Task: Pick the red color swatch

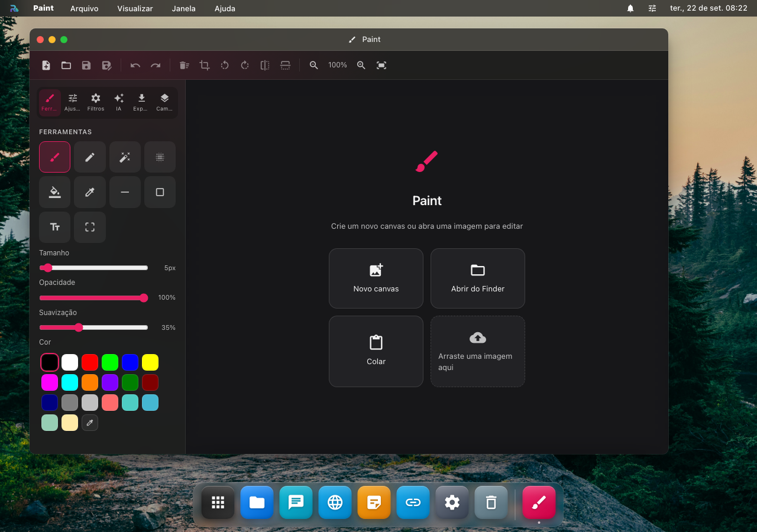Action: point(90,362)
